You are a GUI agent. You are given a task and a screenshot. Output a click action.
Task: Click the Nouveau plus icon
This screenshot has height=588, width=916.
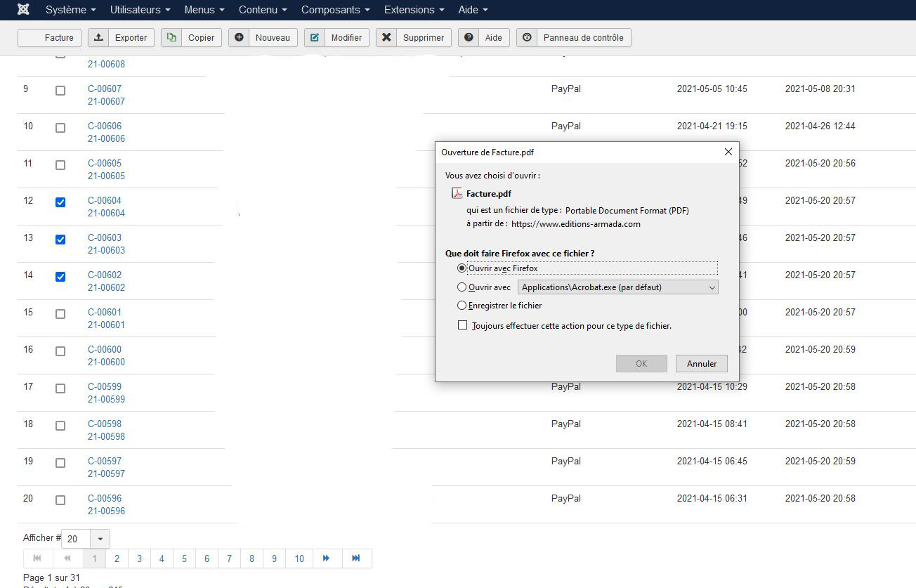click(240, 37)
